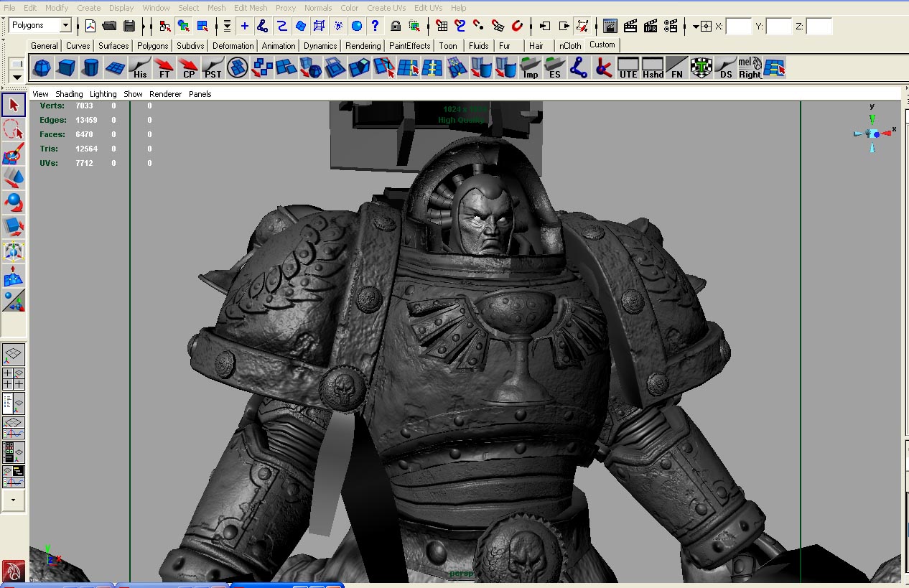Open the panel Renderer menu

(x=165, y=94)
